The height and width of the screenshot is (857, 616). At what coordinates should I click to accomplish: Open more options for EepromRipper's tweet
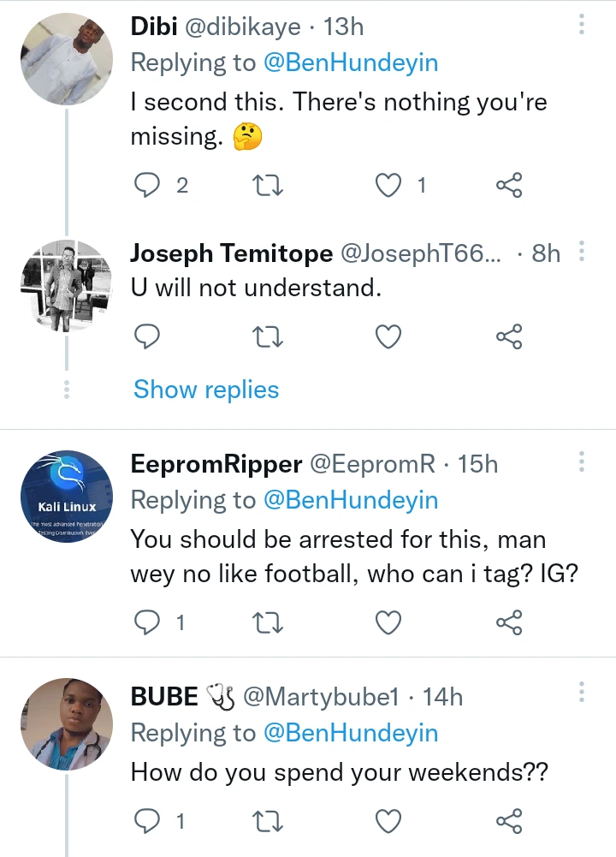[x=582, y=462]
